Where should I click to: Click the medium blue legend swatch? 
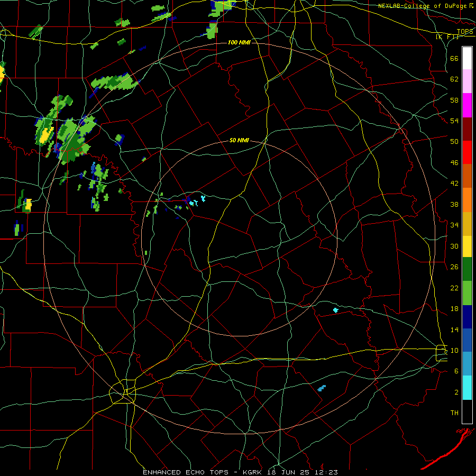(467, 340)
